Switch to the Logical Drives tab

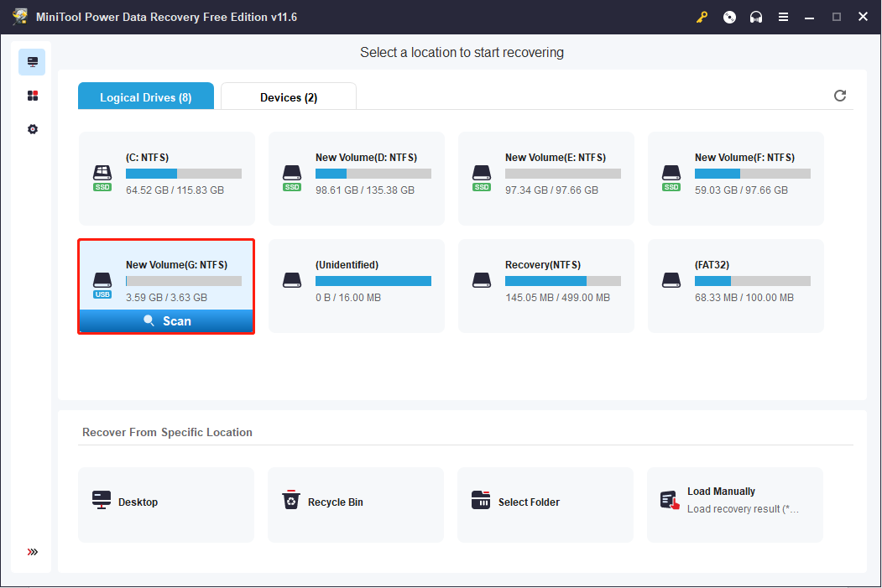145,96
